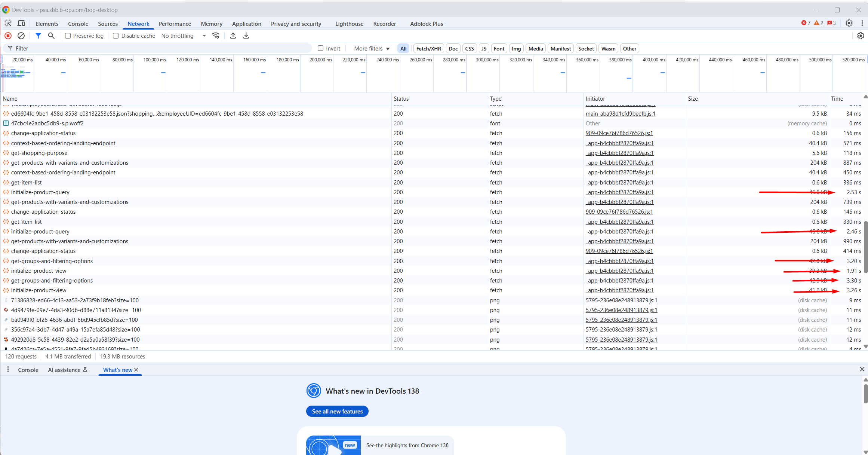Export HAR file download icon
The height and width of the screenshot is (455, 868).
[246, 36]
